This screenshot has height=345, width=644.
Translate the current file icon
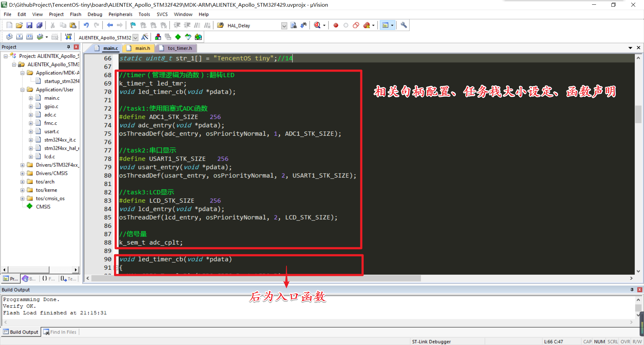9,37
